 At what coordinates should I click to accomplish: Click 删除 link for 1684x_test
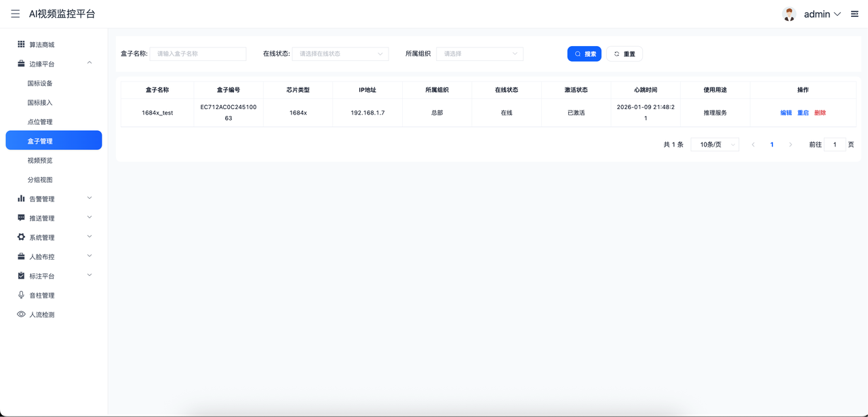[820, 113]
